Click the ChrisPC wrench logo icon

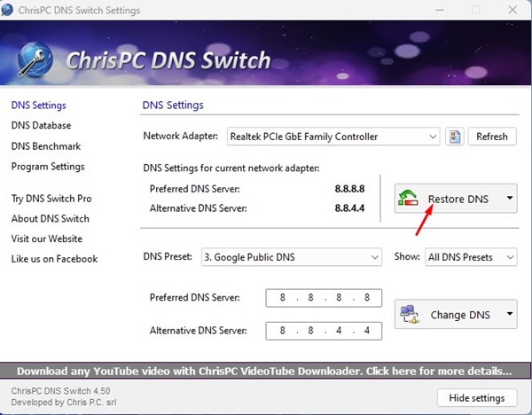tap(32, 61)
